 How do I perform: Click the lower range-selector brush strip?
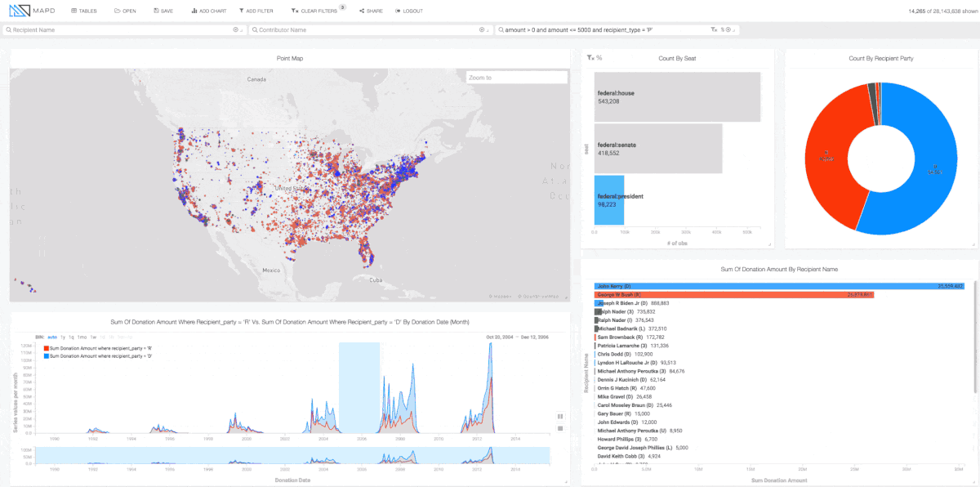pyautogui.click(x=293, y=455)
